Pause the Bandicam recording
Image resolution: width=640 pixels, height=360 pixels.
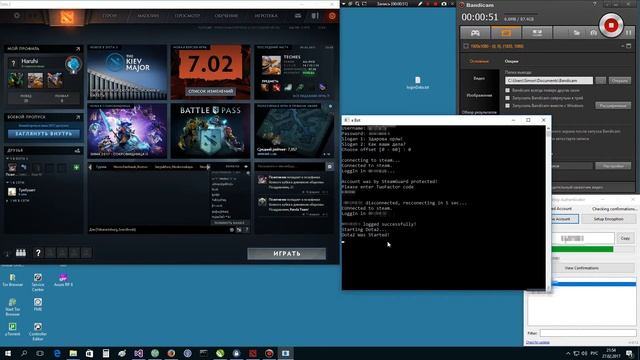pos(629,32)
